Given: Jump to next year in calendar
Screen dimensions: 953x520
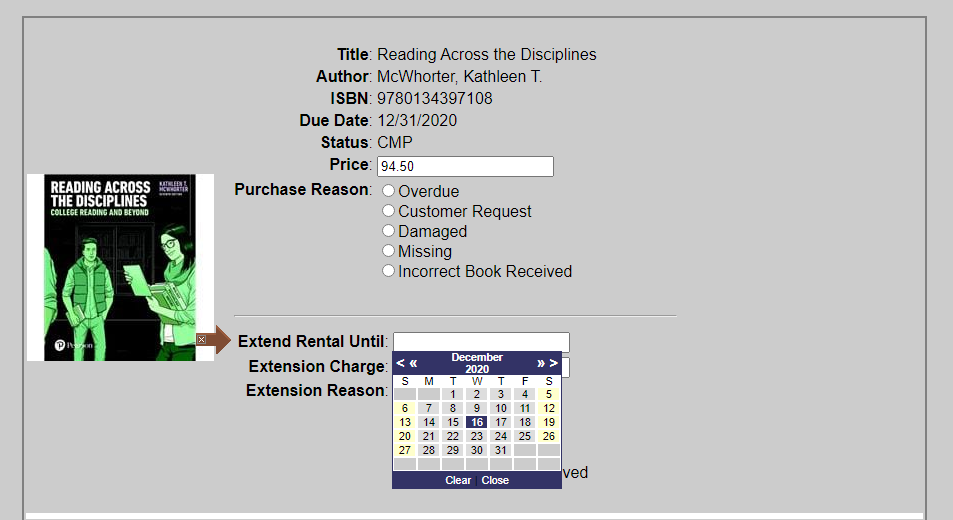Looking at the screenshot, I should pos(540,363).
